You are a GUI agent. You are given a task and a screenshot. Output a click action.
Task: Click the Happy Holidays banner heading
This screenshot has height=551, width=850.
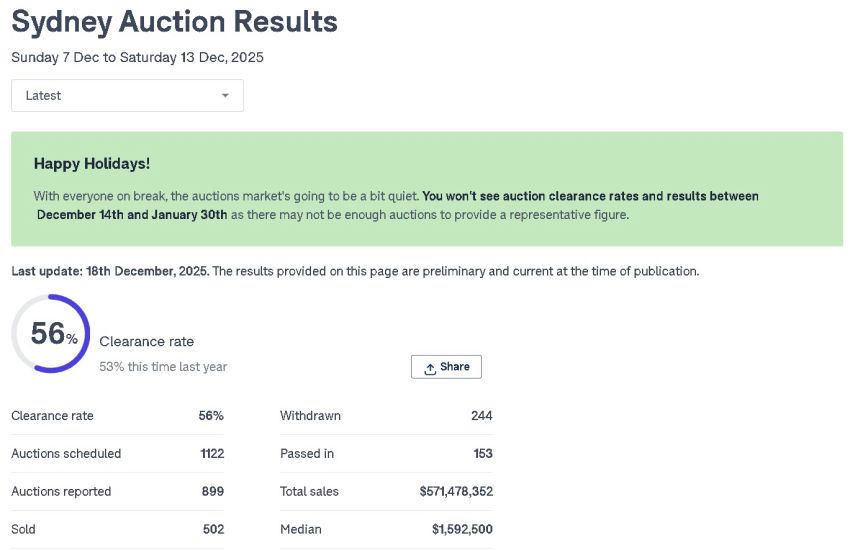(x=92, y=163)
